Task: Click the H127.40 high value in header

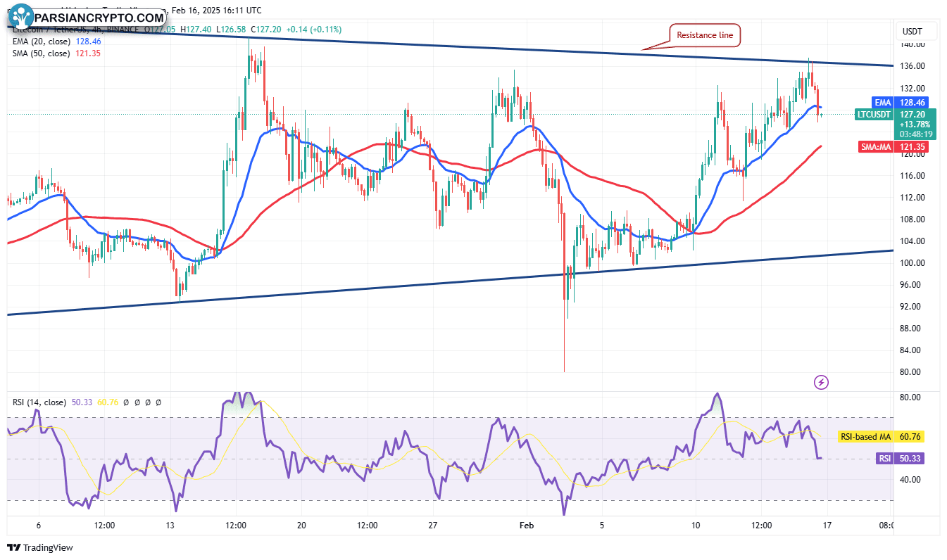Action: tap(194, 30)
